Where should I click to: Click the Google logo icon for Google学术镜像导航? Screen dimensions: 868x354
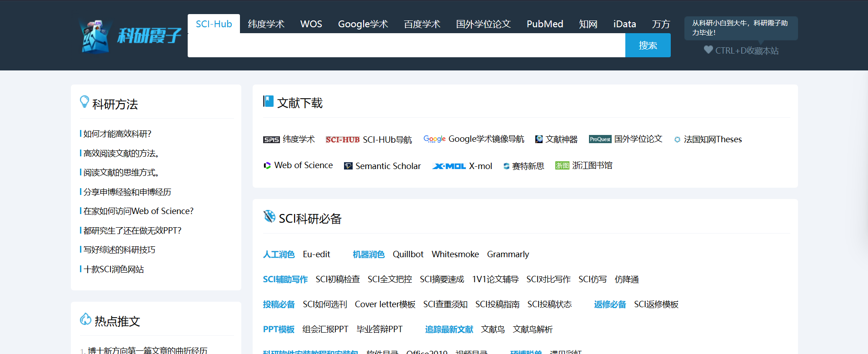434,139
